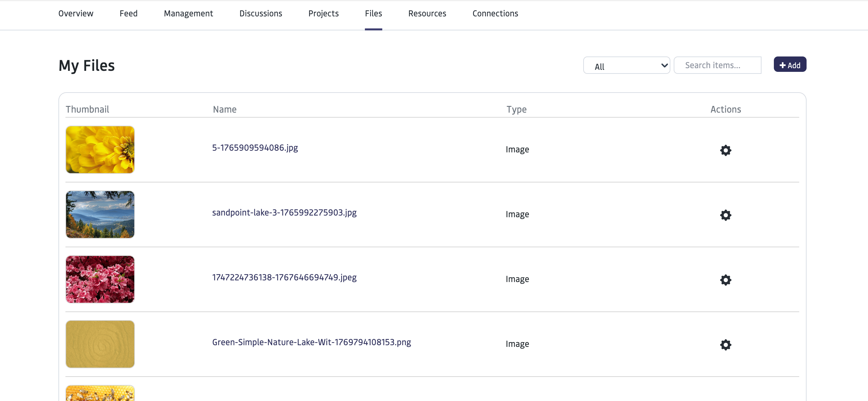Go to the Connections tab
868x401 pixels.
[495, 13]
